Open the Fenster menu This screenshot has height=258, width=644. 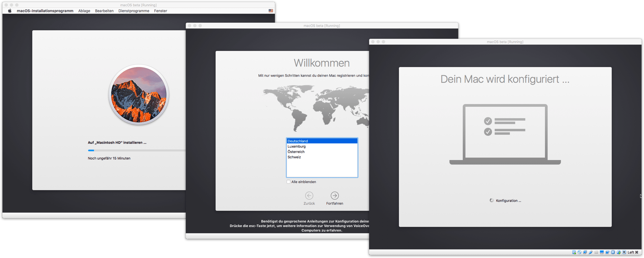(x=160, y=11)
